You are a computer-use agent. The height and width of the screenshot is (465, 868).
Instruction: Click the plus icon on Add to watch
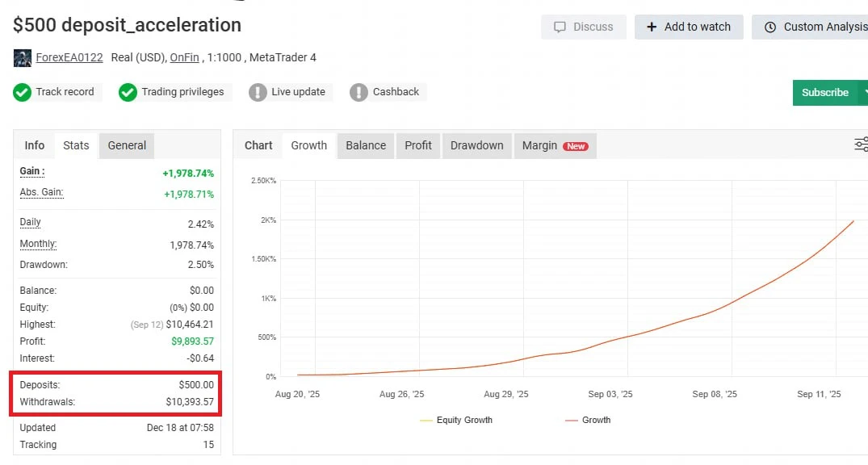[x=652, y=27]
